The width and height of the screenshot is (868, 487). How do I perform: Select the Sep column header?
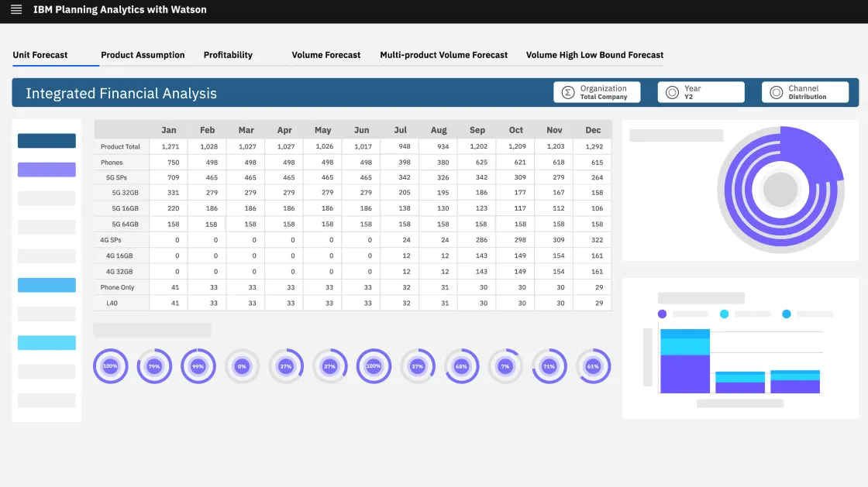point(477,130)
